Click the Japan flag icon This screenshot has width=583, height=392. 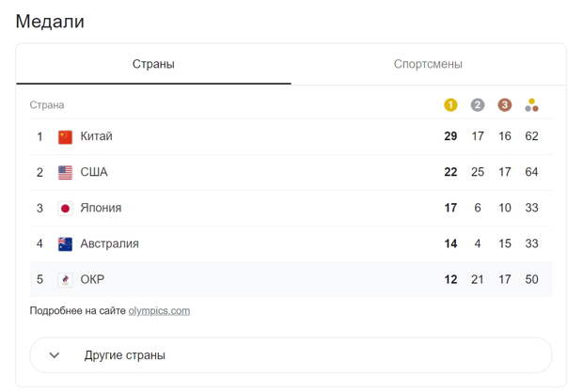click(x=66, y=208)
